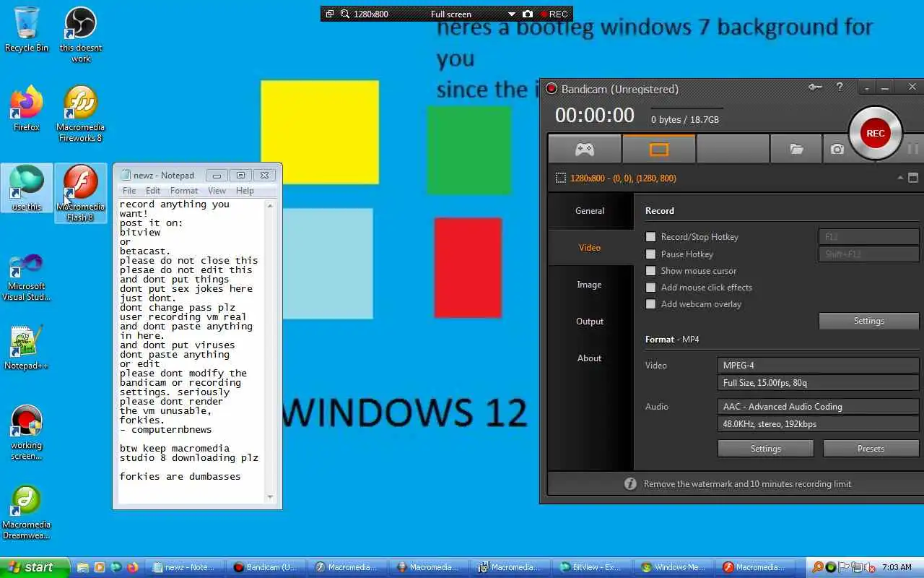Click the Record section Settings button

click(868, 321)
